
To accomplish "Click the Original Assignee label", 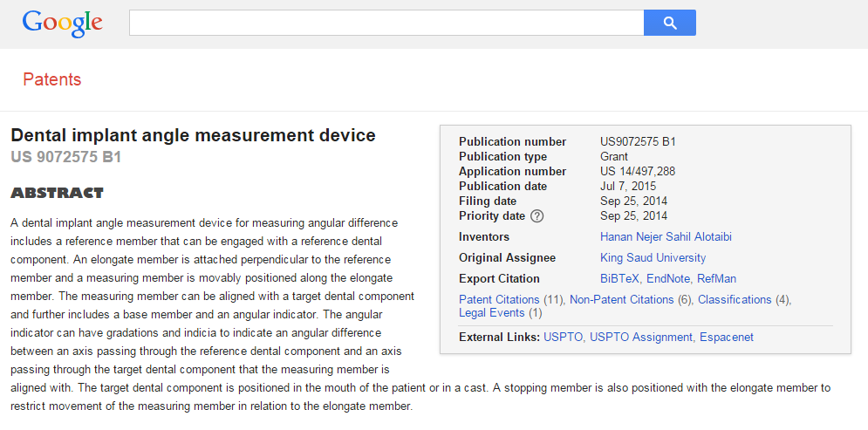I will point(507,258).
